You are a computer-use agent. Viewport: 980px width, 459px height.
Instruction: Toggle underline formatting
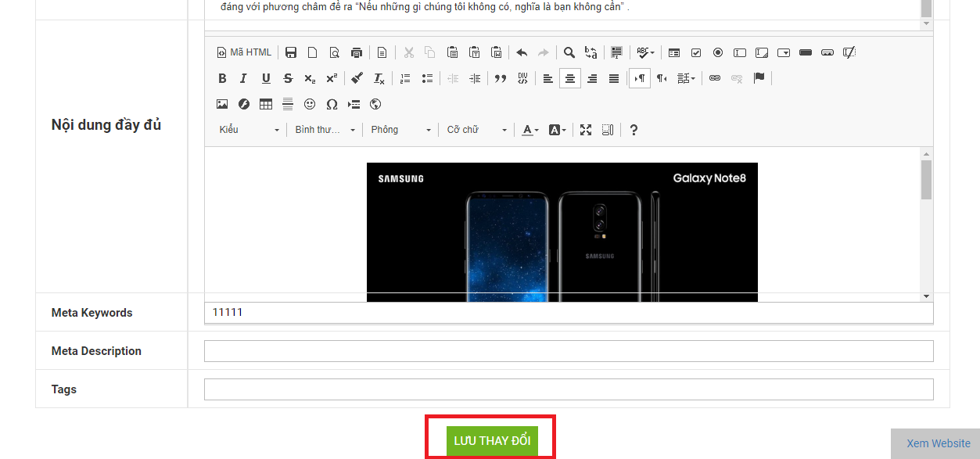pos(266,78)
